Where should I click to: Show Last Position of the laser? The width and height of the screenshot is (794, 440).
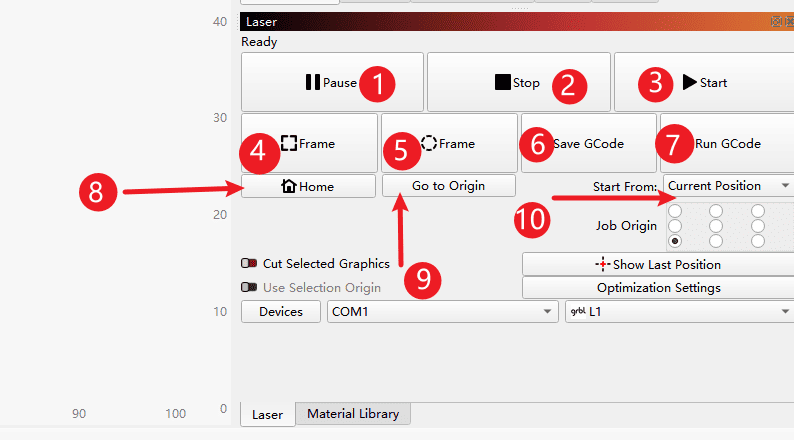pos(657,264)
